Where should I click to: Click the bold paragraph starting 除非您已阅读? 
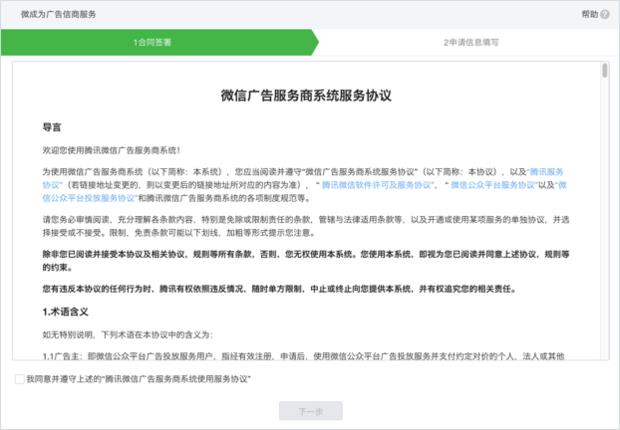click(306, 261)
